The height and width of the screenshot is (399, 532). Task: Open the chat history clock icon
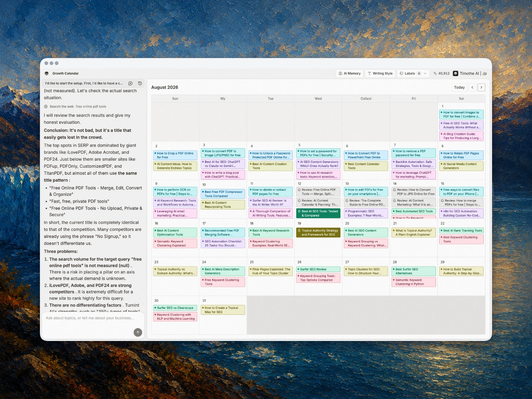point(140,83)
